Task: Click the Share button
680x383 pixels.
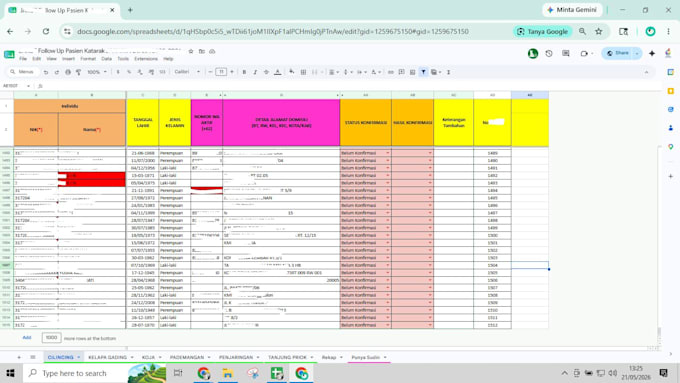Action: [x=618, y=53]
